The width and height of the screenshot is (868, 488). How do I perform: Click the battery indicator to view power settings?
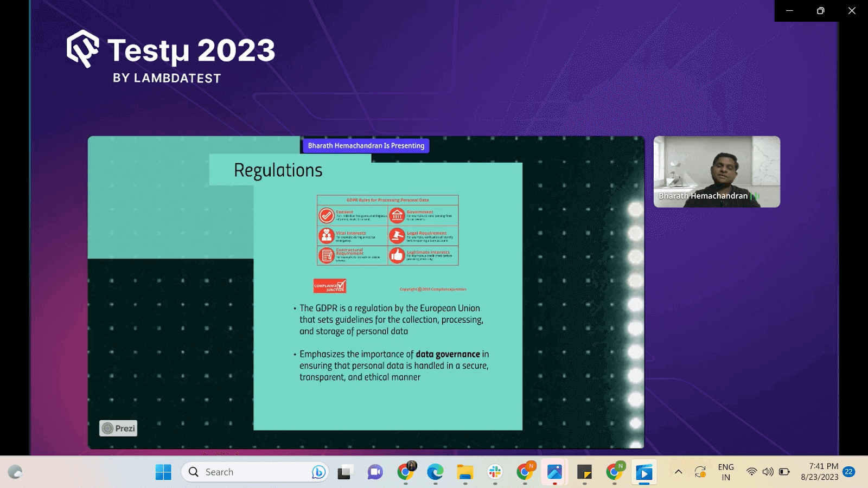[783, 472]
